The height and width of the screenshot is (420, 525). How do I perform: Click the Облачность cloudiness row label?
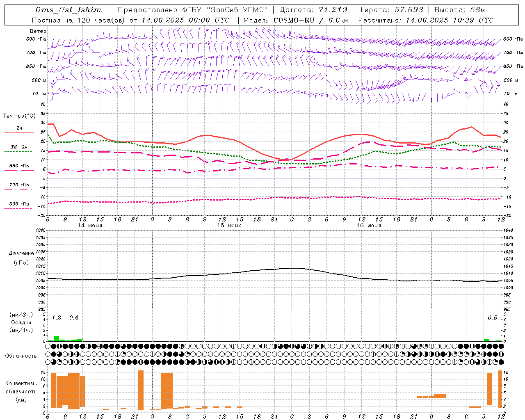(21, 356)
